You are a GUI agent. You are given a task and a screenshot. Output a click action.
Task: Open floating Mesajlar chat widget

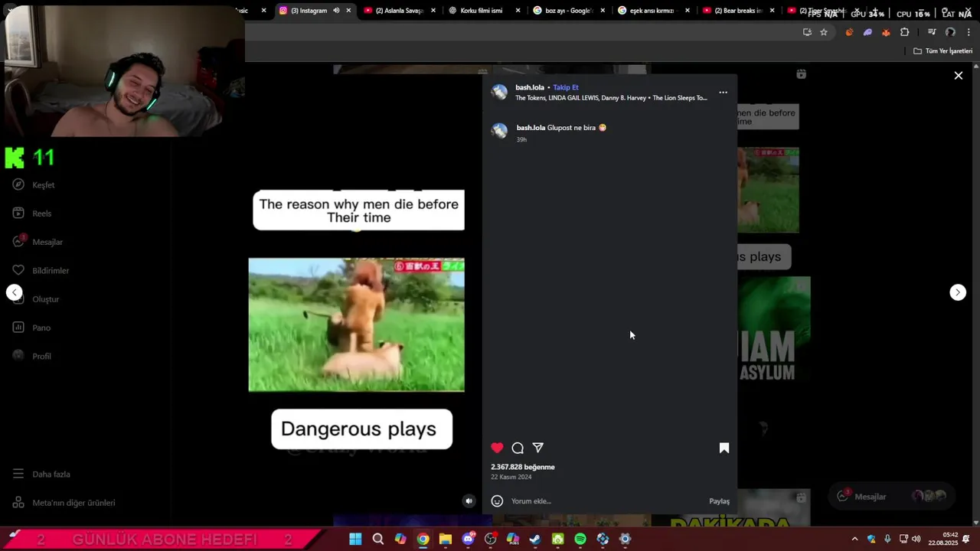pos(890,497)
